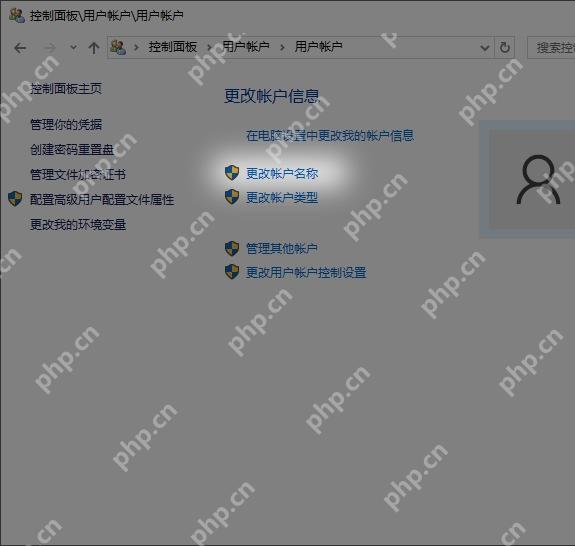
Task: Click the Forward arrow navigation button
Action: pos(50,48)
